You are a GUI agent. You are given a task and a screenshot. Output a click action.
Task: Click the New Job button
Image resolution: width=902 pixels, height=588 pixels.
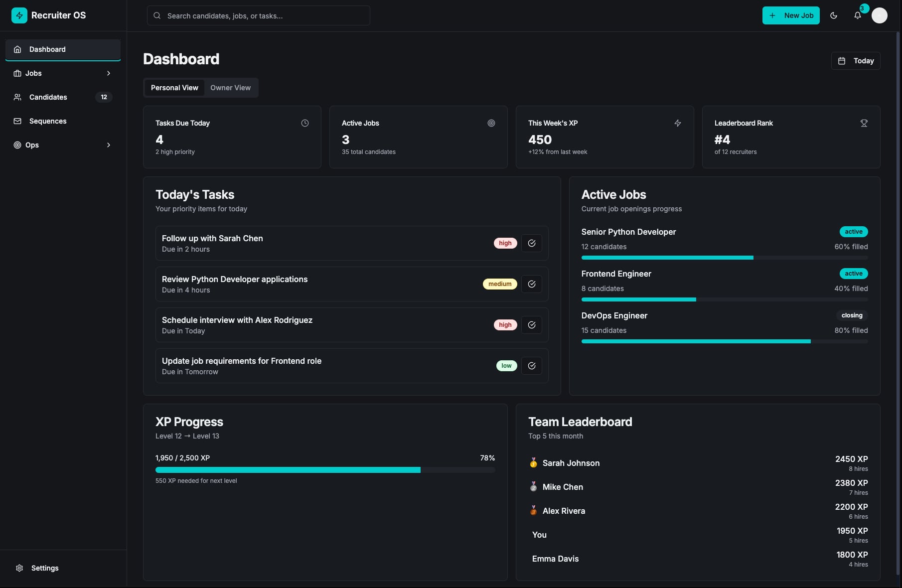(791, 15)
